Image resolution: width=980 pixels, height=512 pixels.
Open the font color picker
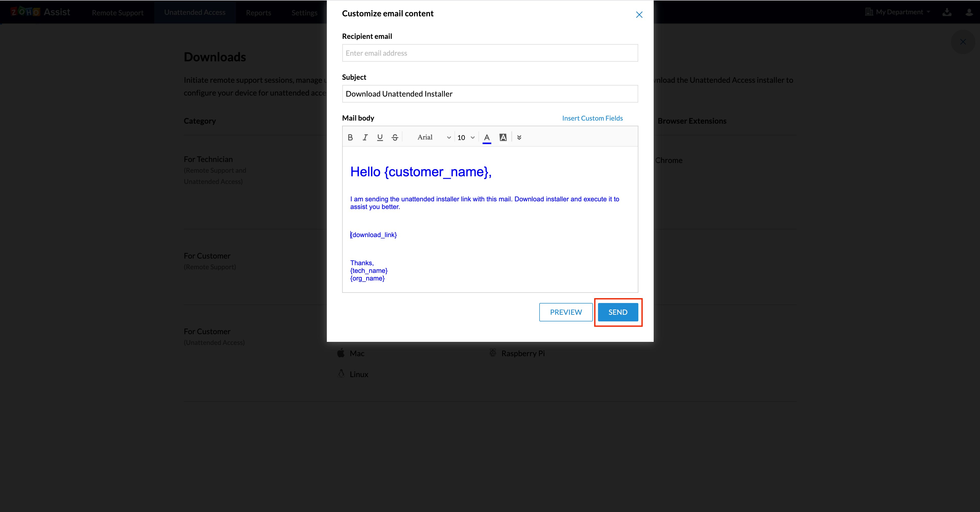click(487, 137)
